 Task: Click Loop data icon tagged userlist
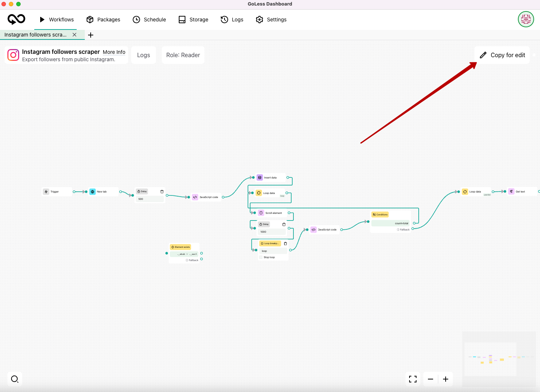point(465,192)
